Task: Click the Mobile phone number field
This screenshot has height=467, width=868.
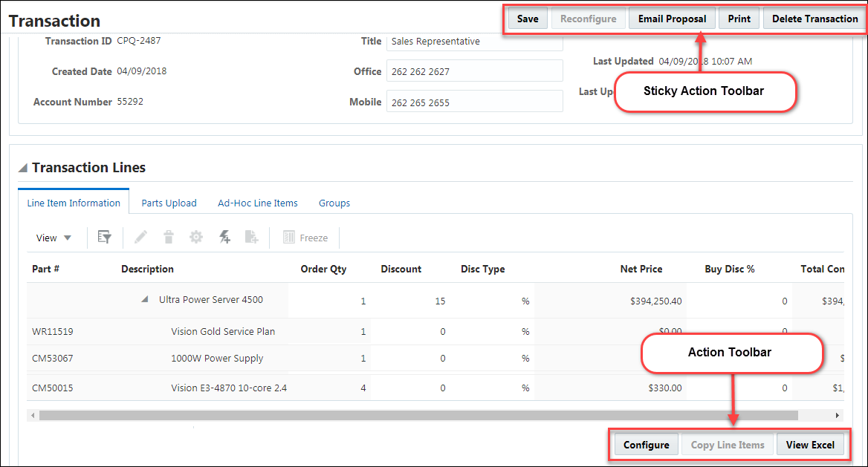Action: pos(474,101)
